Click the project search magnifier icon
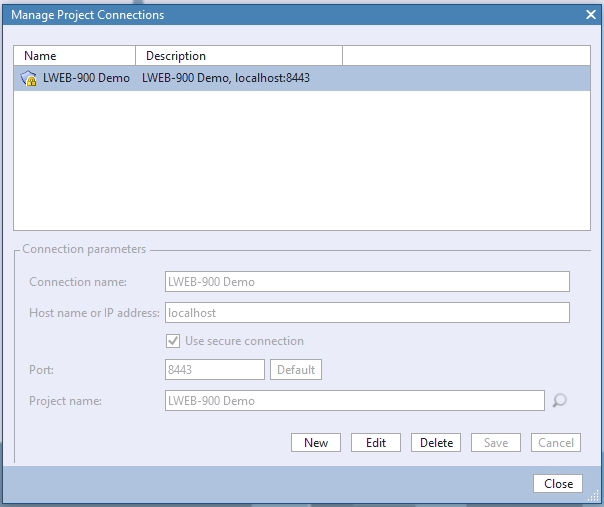The height and width of the screenshot is (507, 604). coord(559,401)
